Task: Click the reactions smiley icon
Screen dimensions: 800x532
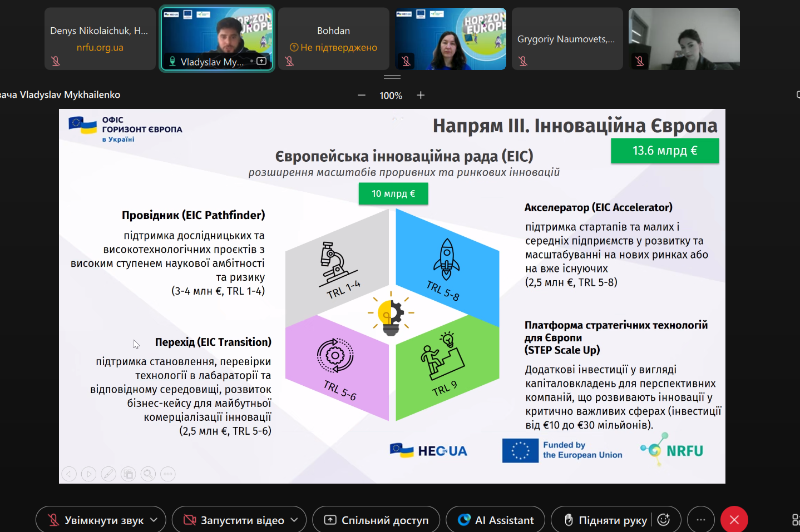Action: pos(663,520)
